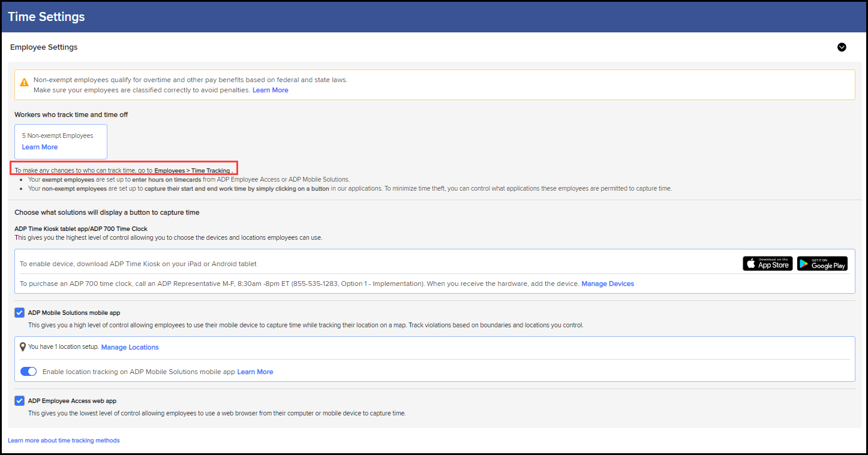
Task: Click the Download on the App Store badge
Action: point(767,264)
